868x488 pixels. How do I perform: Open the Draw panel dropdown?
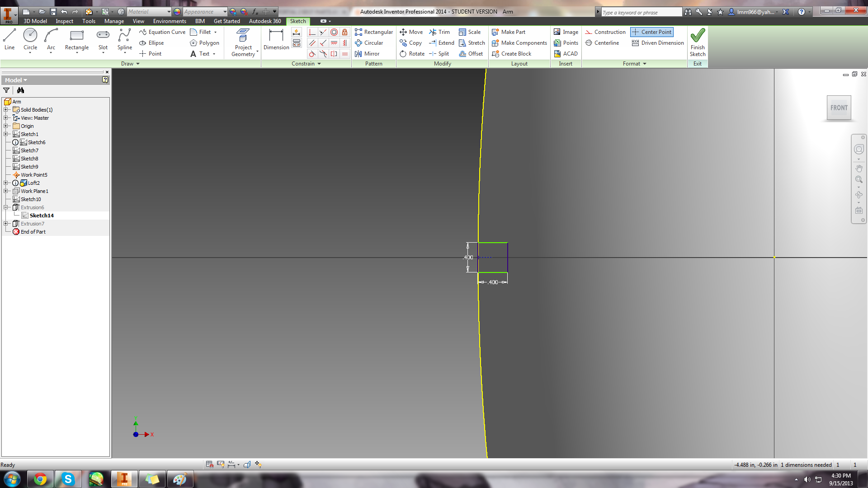coord(130,64)
